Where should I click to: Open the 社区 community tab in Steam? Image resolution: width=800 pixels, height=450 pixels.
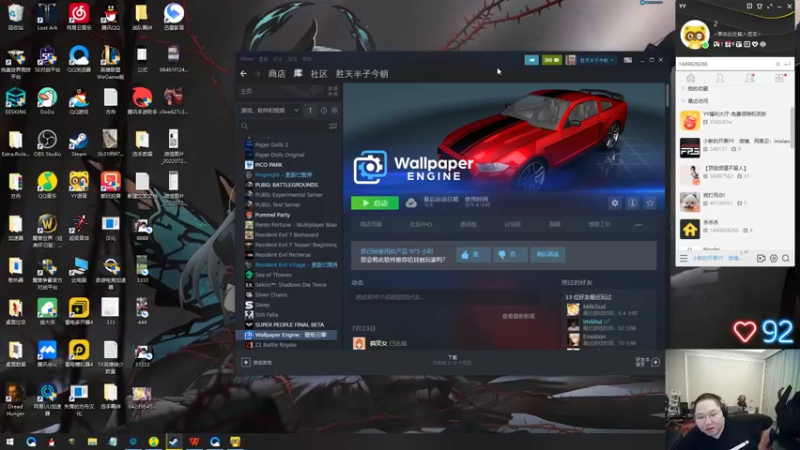pos(319,73)
